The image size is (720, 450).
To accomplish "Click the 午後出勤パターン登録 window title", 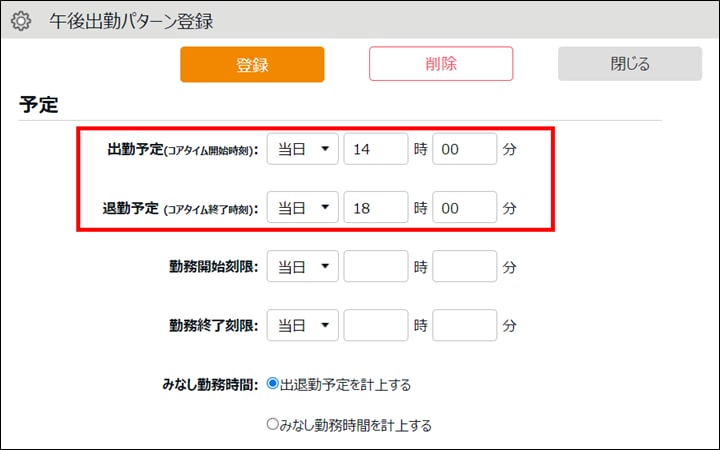I will tap(131, 21).
